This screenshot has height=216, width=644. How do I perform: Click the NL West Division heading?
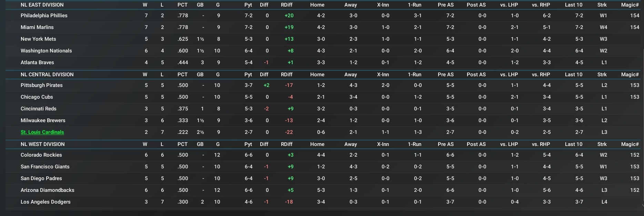[x=42, y=144]
